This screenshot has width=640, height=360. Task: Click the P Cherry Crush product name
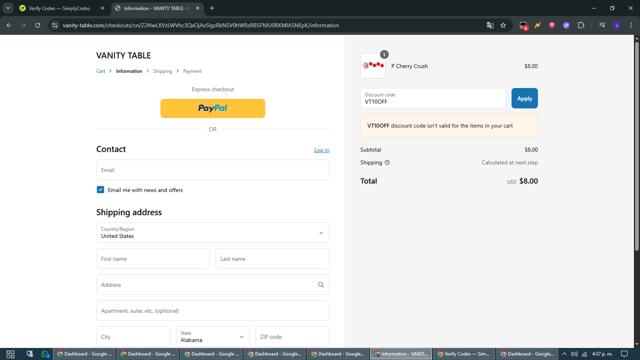coord(409,66)
